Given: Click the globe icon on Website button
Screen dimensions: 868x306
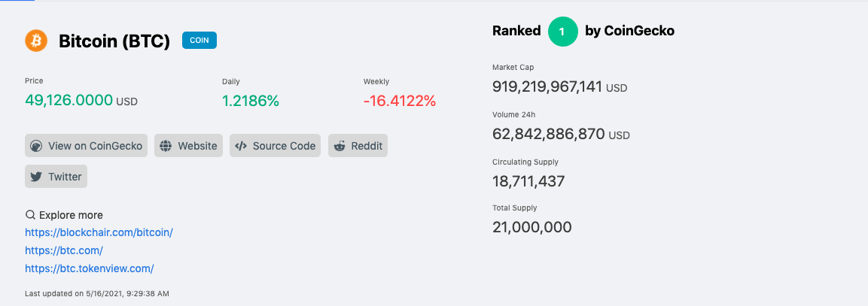Looking at the screenshot, I should 166,146.
